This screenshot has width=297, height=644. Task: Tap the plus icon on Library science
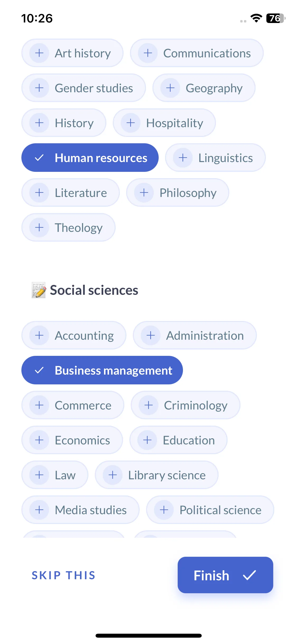(113, 475)
